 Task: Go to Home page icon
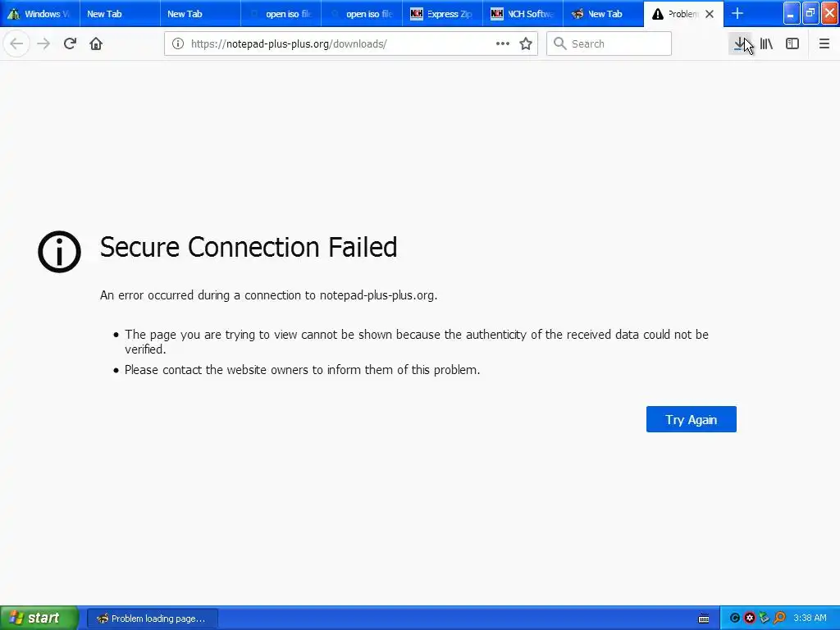[x=96, y=43]
